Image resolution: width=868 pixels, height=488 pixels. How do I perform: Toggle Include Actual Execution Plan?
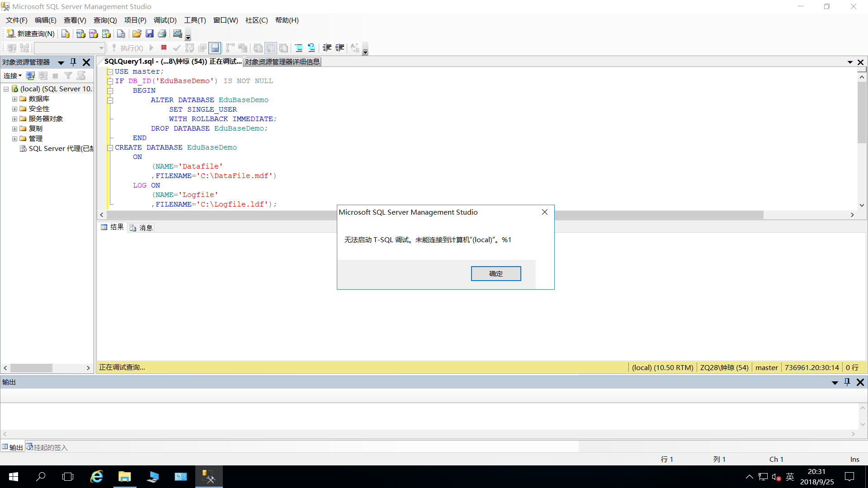click(x=230, y=47)
